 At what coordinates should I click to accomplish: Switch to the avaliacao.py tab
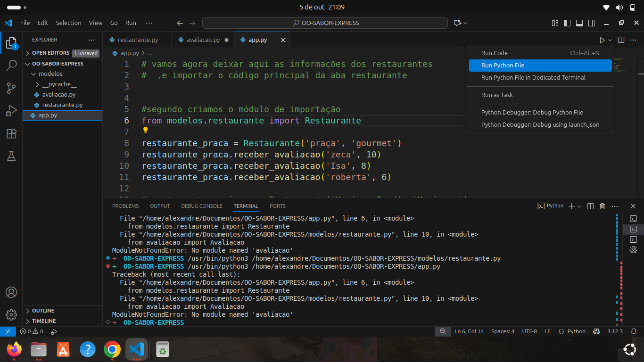(203, 40)
